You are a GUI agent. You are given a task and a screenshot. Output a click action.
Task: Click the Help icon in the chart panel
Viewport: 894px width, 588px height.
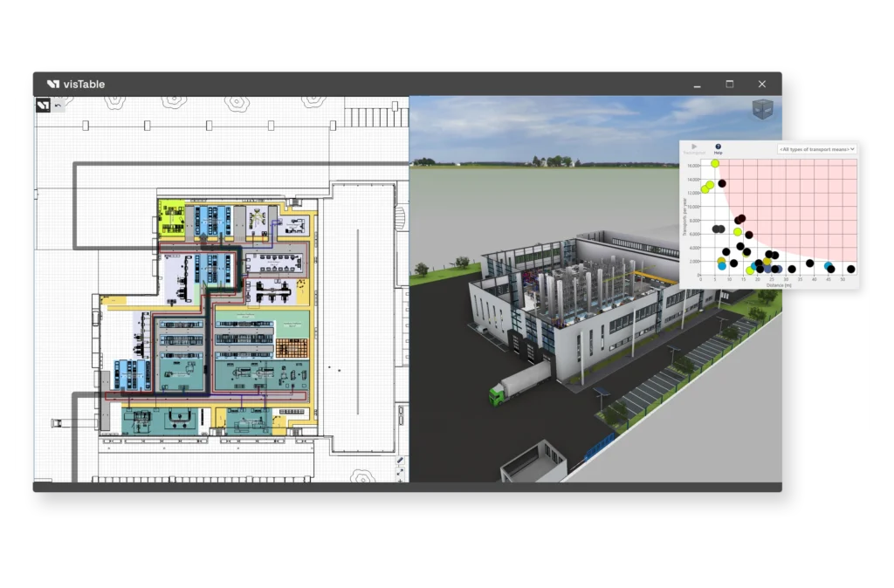point(718,148)
